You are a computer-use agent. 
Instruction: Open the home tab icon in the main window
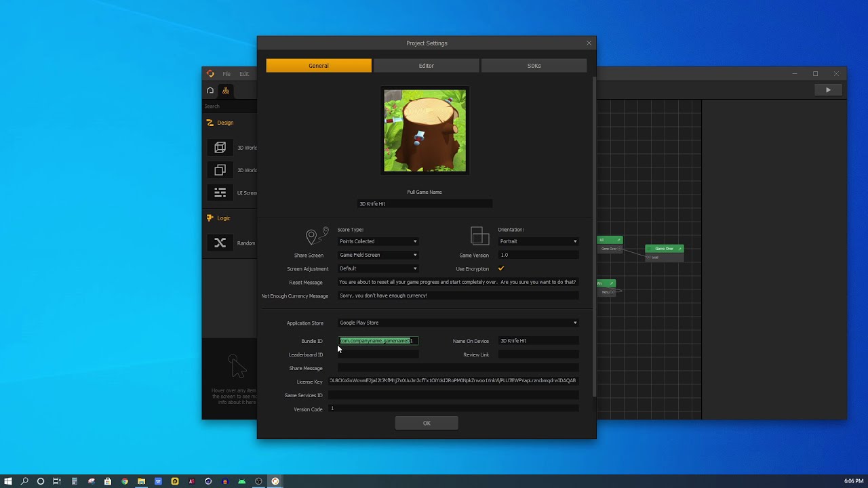pyautogui.click(x=210, y=90)
